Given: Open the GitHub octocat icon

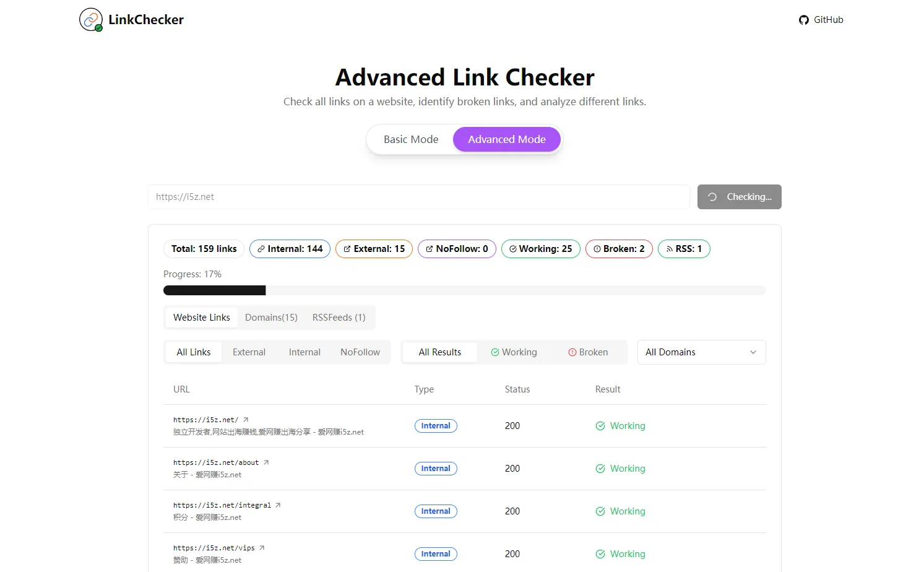Looking at the screenshot, I should (x=804, y=20).
